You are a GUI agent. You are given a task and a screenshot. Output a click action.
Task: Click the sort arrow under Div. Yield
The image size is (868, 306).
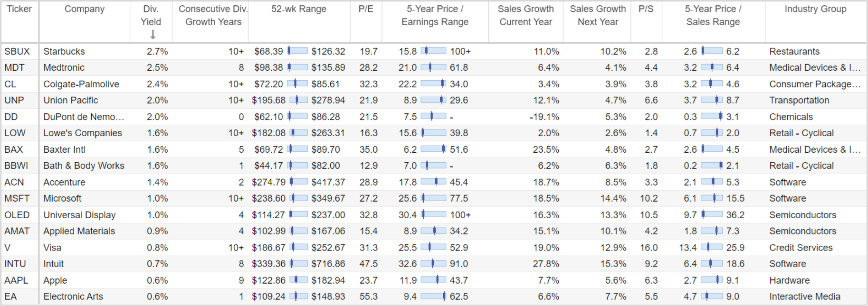153,35
